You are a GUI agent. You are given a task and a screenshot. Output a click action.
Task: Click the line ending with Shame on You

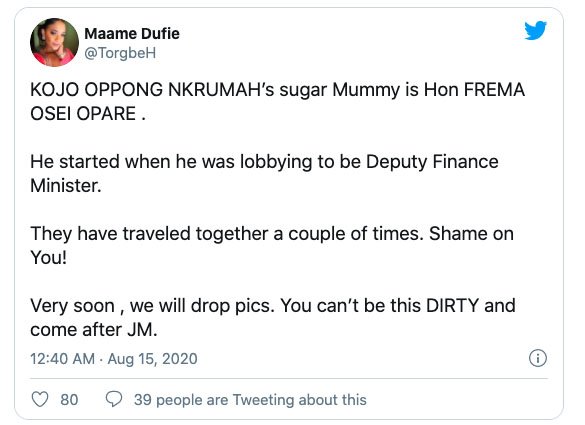coord(272,245)
